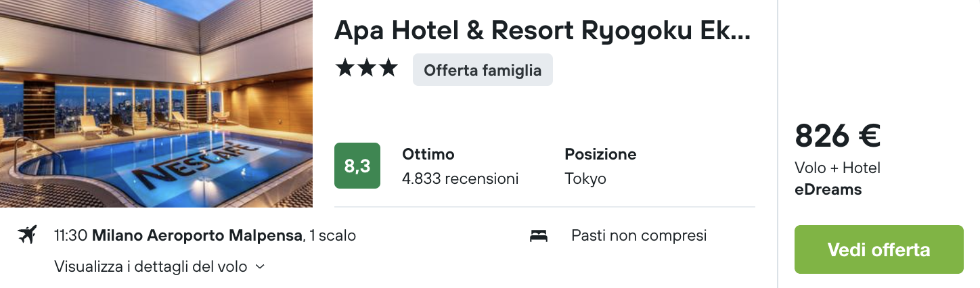Image resolution: width=980 pixels, height=288 pixels.
Task: Click the 826 € price
Action: pyautogui.click(x=837, y=136)
